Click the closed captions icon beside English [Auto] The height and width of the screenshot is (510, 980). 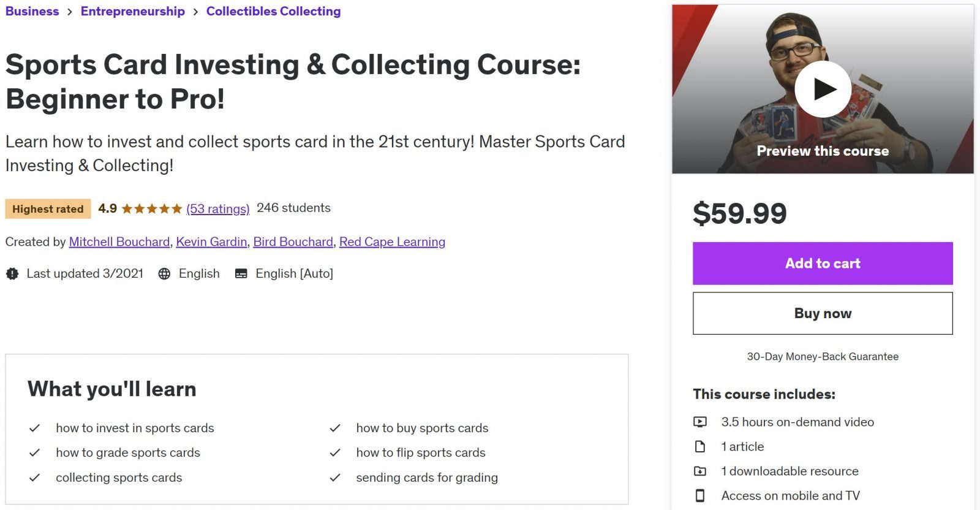[241, 273]
